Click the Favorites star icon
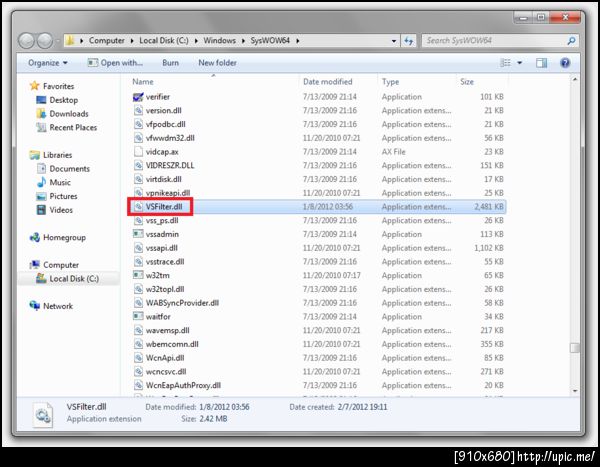The height and width of the screenshot is (467, 600). [x=34, y=86]
